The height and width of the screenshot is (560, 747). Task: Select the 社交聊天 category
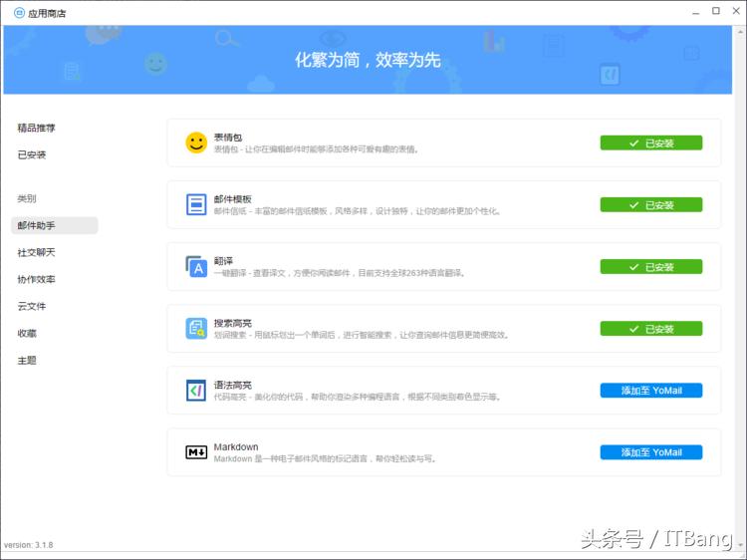pyautogui.click(x=36, y=252)
